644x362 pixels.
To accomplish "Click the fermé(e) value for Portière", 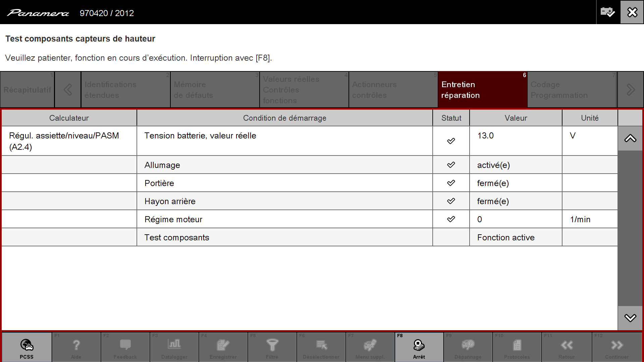I will pyautogui.click(x=516, y=183).
